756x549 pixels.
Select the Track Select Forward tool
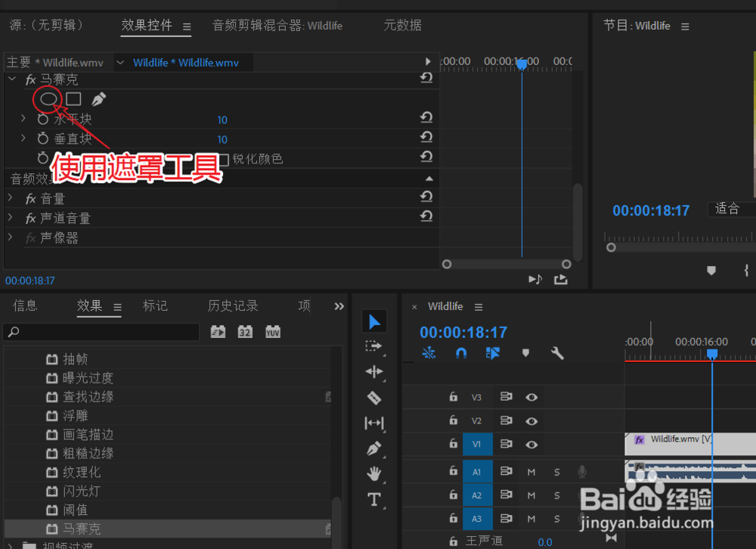click(374, 346)
